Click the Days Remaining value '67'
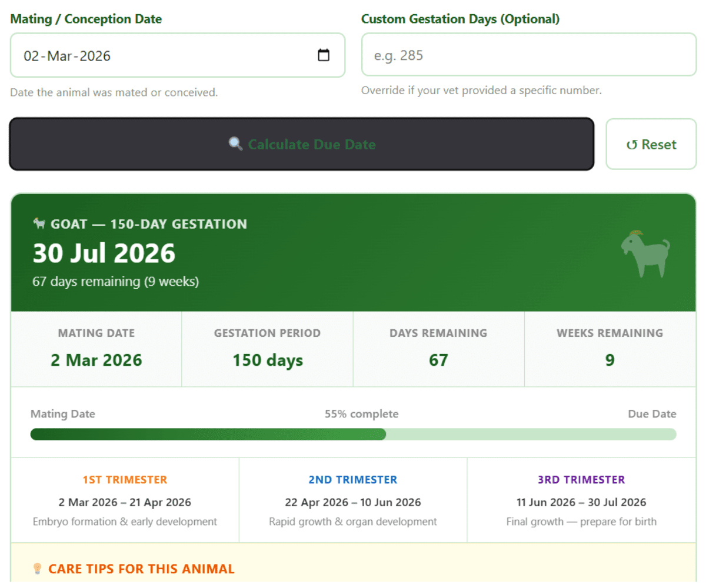 pos(438,360)
